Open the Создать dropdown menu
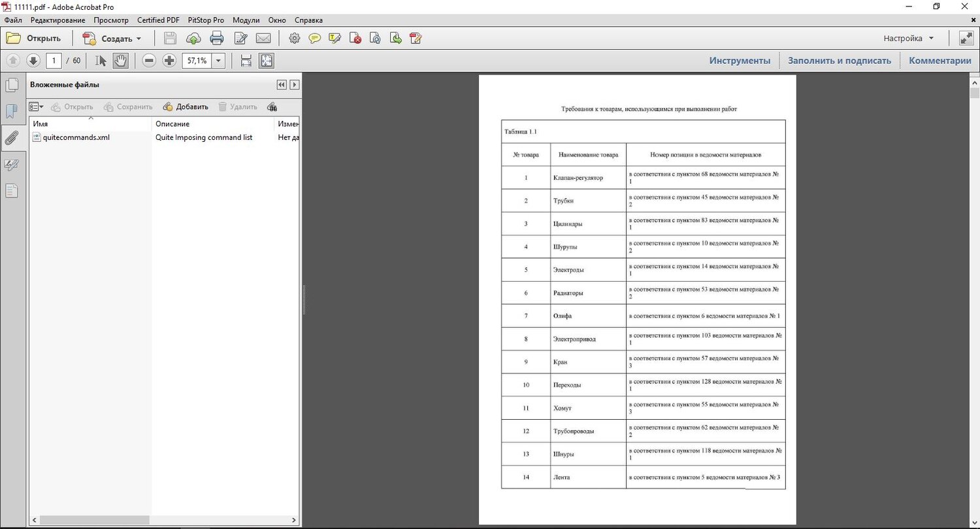Viewport: 980px width, 529px height. (x=112, y=39)
